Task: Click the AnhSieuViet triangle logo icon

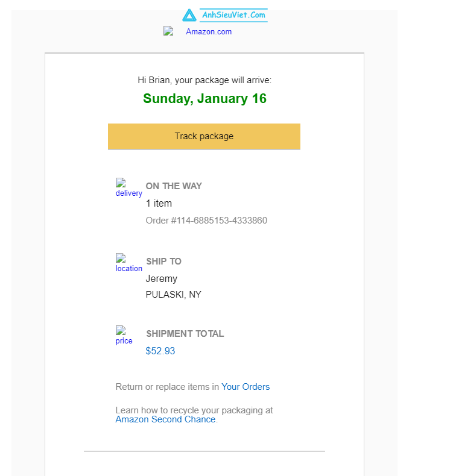Action: coord(189,15)
